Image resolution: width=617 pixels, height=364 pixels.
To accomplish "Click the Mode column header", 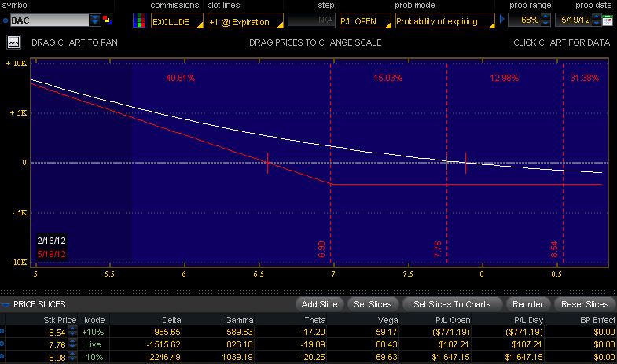I will coord(94,320).
